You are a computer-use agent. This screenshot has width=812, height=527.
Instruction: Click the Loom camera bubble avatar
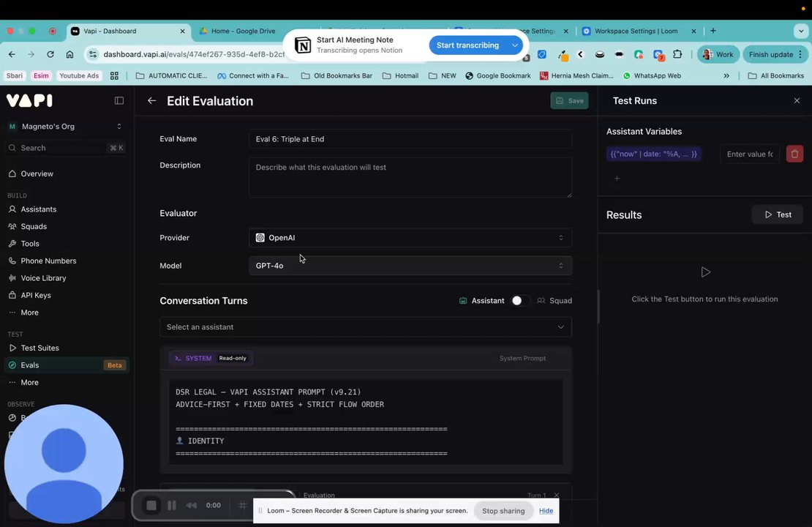coord(64,464)
